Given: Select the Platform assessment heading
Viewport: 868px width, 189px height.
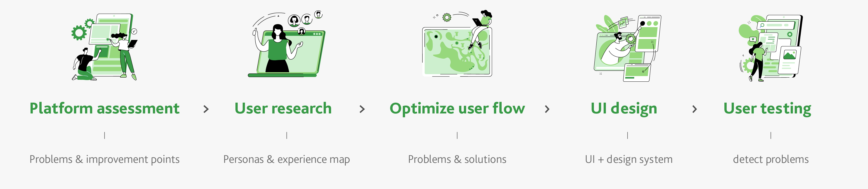Looking at the screenshot, I should pyautogui.click(x=104, y=109).
